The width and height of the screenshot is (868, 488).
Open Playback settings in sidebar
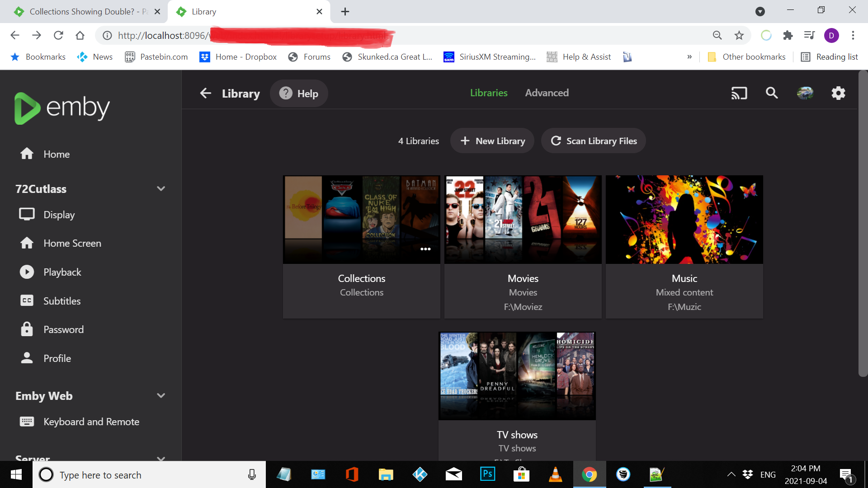click(62, 272)
